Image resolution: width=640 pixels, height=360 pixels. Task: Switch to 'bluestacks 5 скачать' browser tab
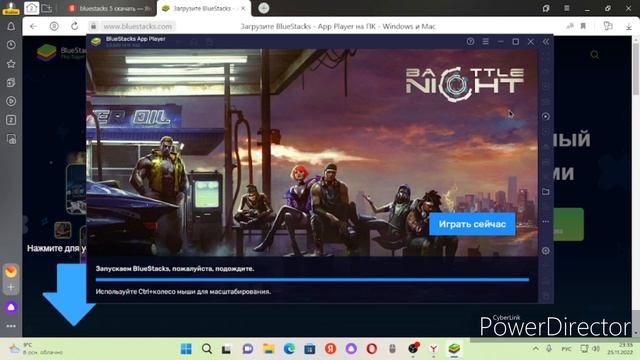coord(110,8)
